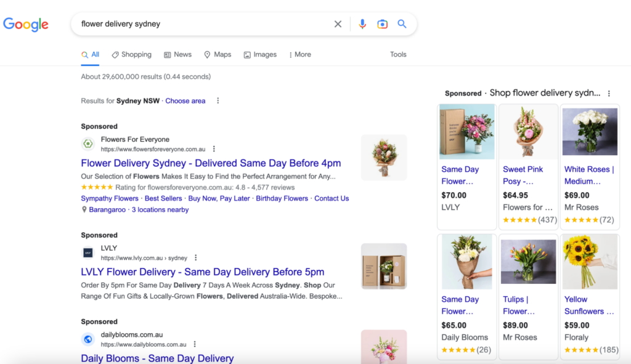Viewport: 631px width, 364px height.
Task: Open the Birthday Flowers sitelink
Action: [282, 198]
